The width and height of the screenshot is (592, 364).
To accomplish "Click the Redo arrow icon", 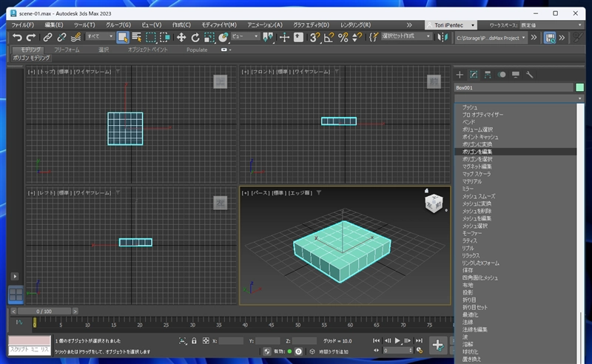I will pos(31,37).
